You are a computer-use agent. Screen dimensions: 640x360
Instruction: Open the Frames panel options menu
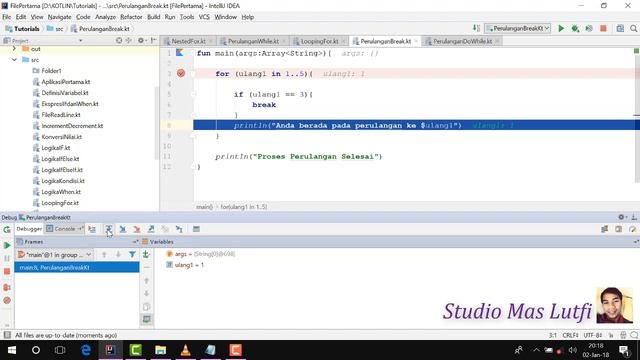tap(135, 242)
